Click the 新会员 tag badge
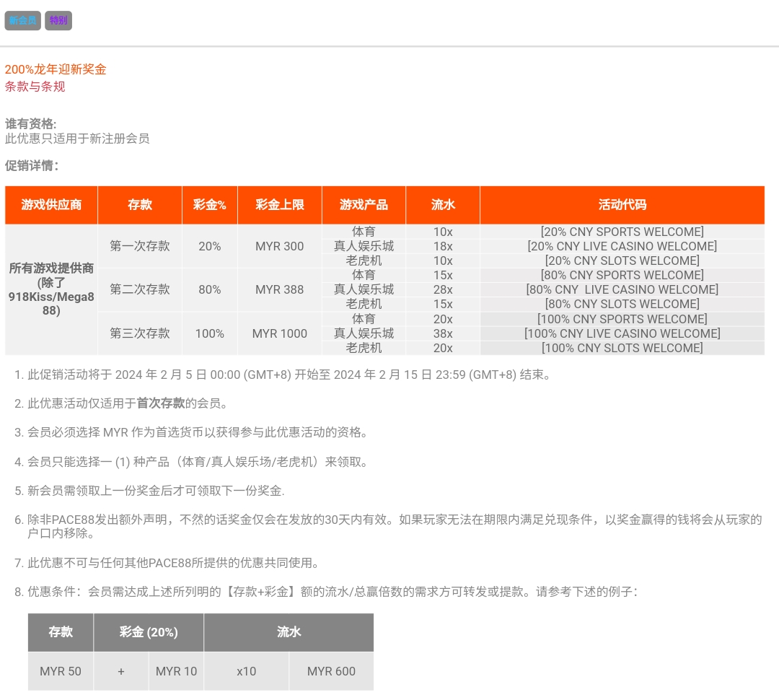779x700 pixels. (x=22, y=21)
